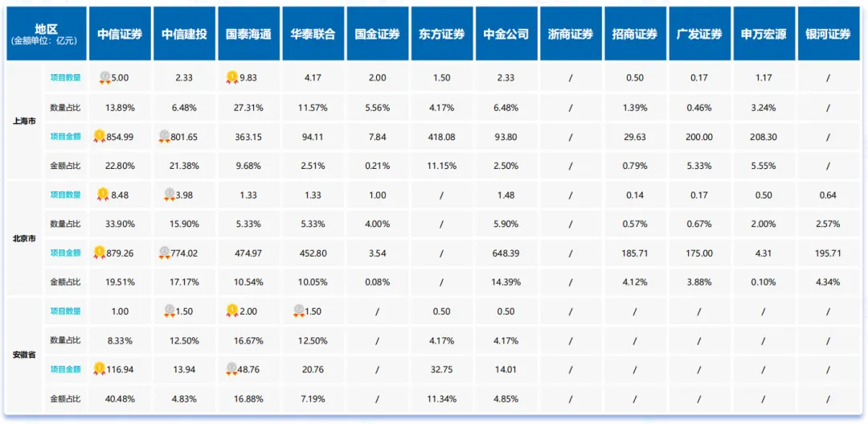This screenshot has width=868, height=424.
Task: Click the 474.97 cell
Action: (248, 253)
